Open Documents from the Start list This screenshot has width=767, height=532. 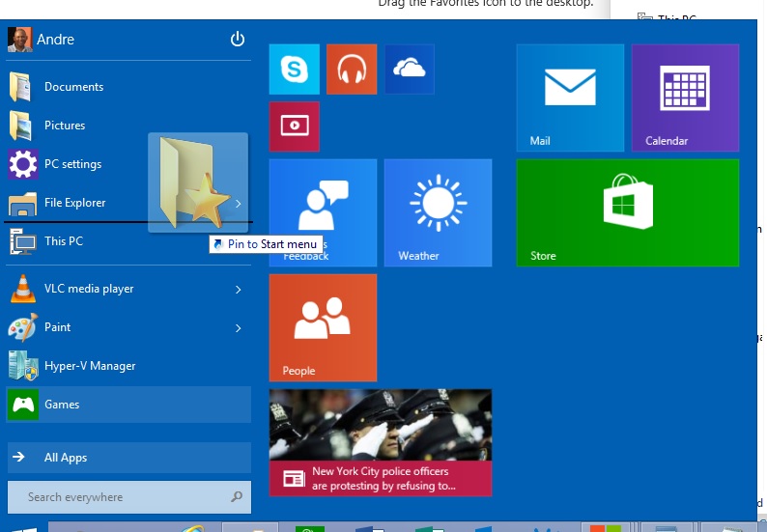(128, 87)
